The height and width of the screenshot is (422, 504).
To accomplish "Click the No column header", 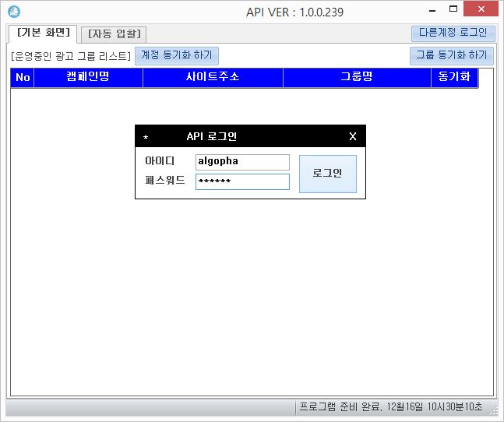I will [x=23, y=78].
